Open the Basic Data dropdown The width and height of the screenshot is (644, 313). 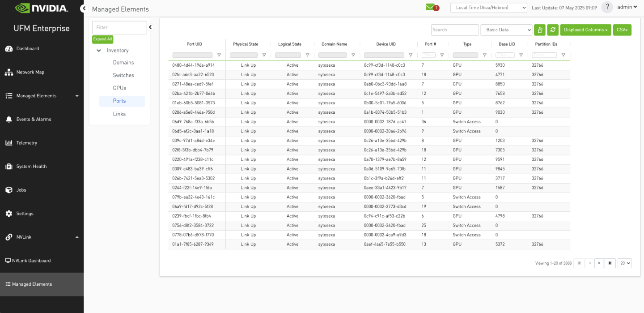point(506,30)
